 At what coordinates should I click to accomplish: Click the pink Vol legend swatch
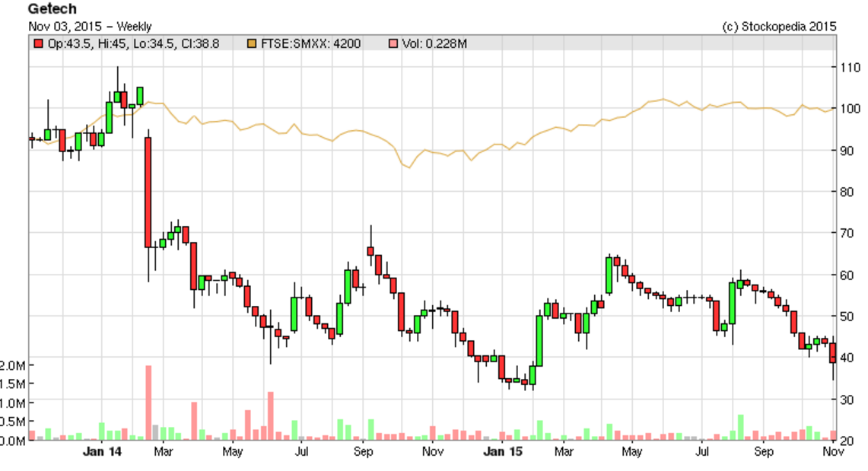coord(393,44)
